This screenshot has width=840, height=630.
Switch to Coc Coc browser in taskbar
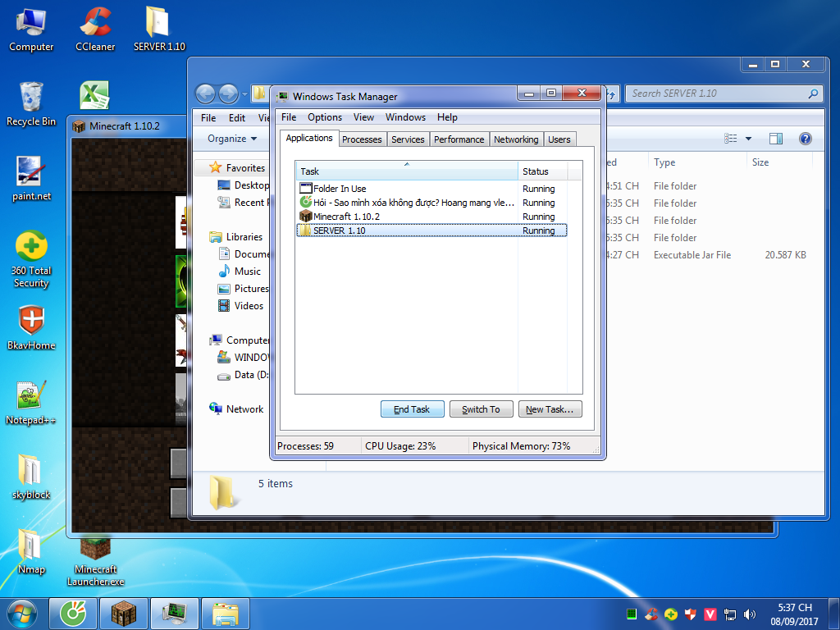tap(73, 614)
